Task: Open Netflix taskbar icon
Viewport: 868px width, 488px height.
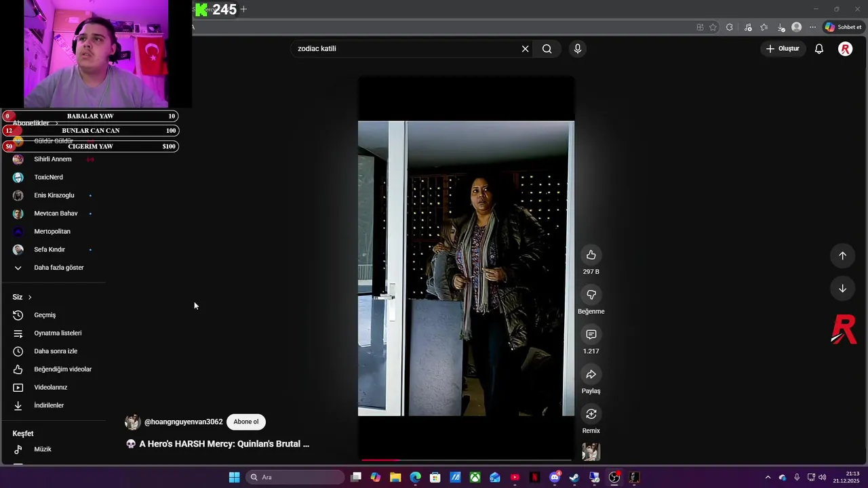Action: coord(534,477)
